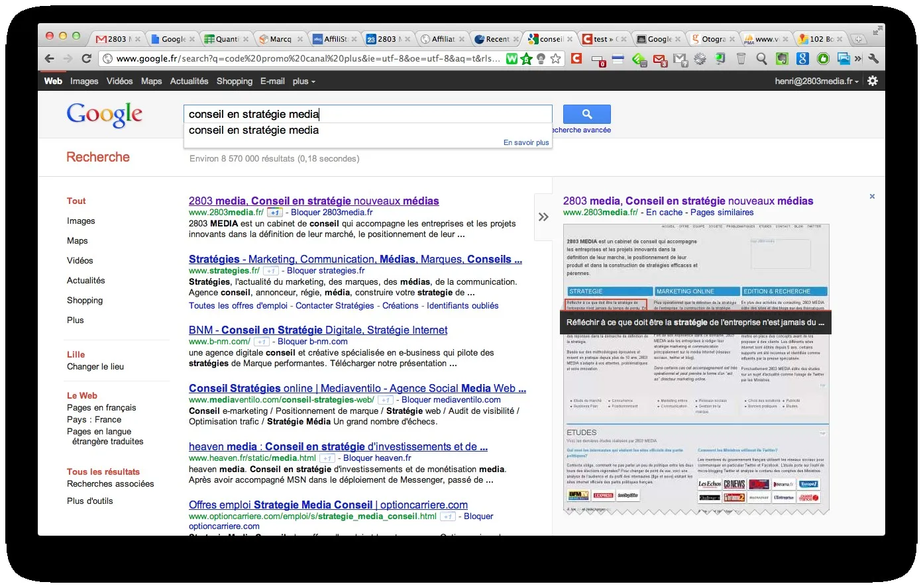This screenshot has width=923, height=588.
Task: Open the red C extension icon
Action: [x=576, y=59]
